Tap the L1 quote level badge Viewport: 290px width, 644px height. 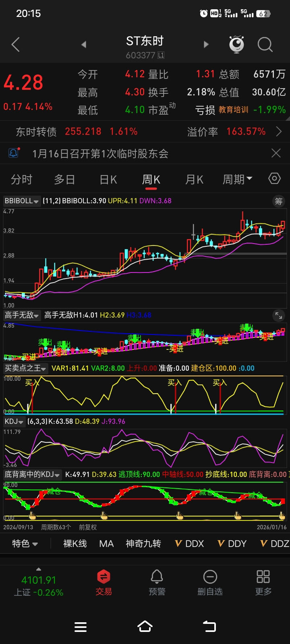click(x=161, y=55)
